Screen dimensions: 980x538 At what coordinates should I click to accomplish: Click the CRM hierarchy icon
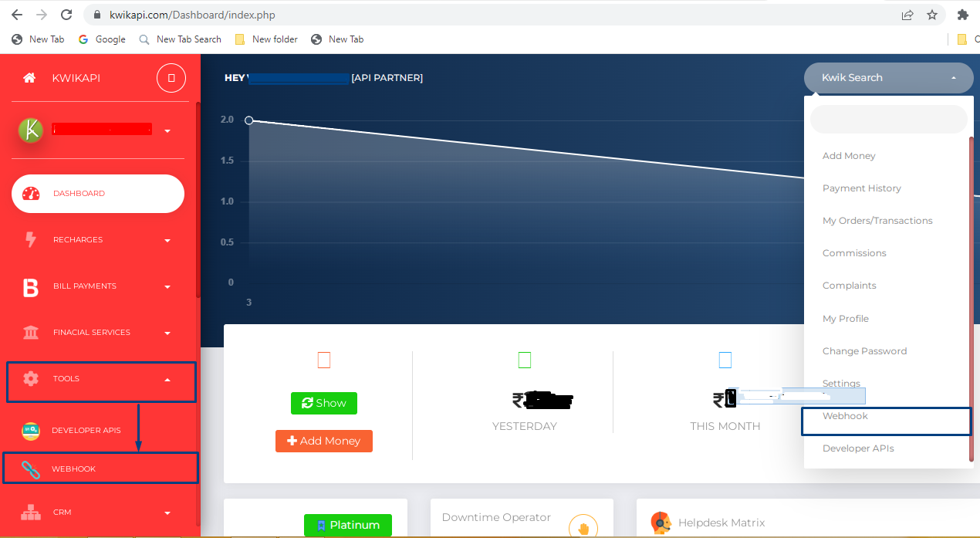point(31,513)
